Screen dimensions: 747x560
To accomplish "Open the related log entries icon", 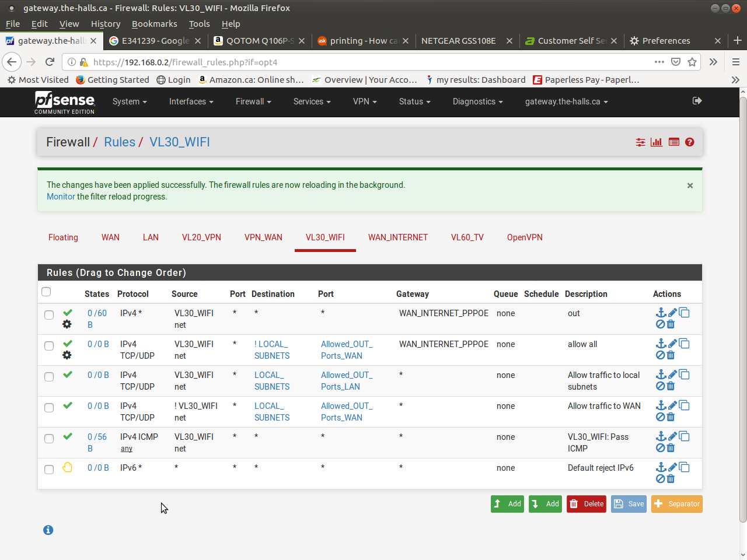I will (x=674, y=142).
